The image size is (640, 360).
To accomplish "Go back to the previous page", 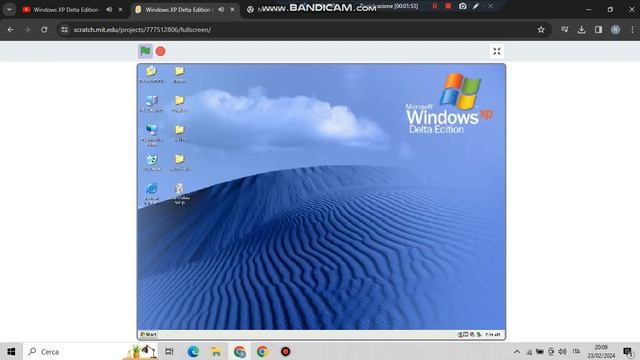I will pyautogui.click(x=11, y=29).
